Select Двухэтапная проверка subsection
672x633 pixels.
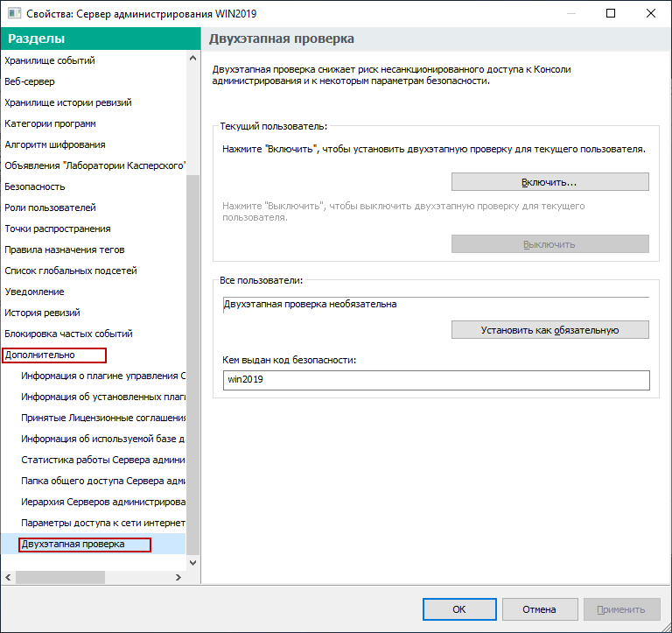pyautogui.click(x=93, y=544)
